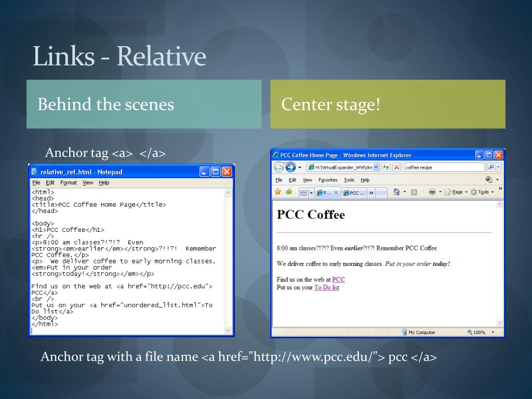This screenshot has height=399, width=532.
Task: Click the Back arrow in Internet Explorer
Action: (x=279, y=167)
